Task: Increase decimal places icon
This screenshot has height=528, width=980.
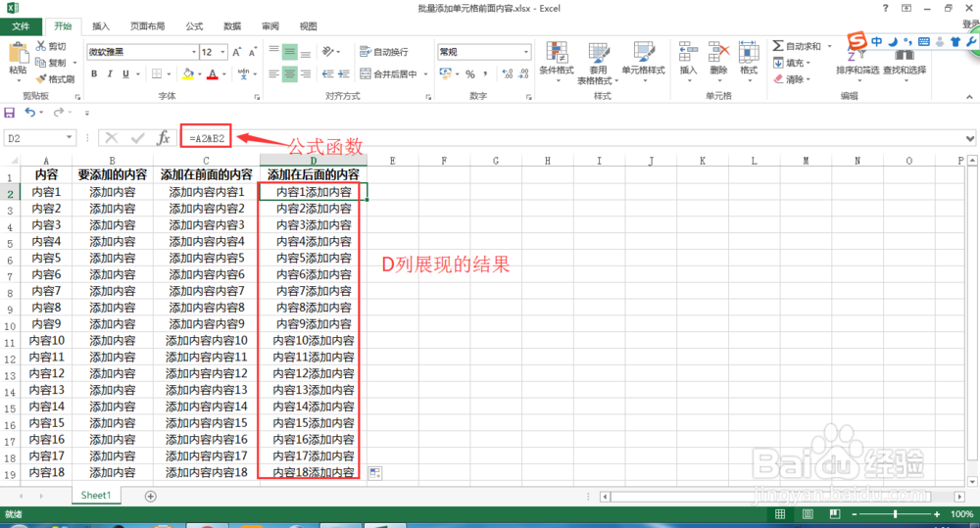Action: [x=508, y=73]
